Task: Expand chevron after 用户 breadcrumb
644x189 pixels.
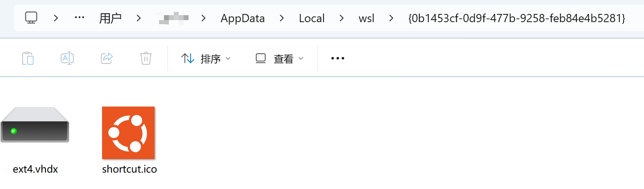Action: pos(139,18)
